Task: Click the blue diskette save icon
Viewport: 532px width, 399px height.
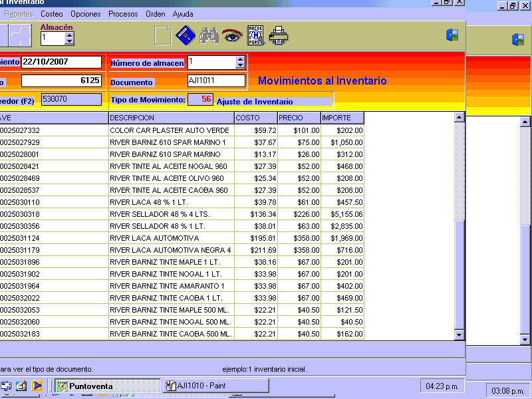Action: [186, 35]
